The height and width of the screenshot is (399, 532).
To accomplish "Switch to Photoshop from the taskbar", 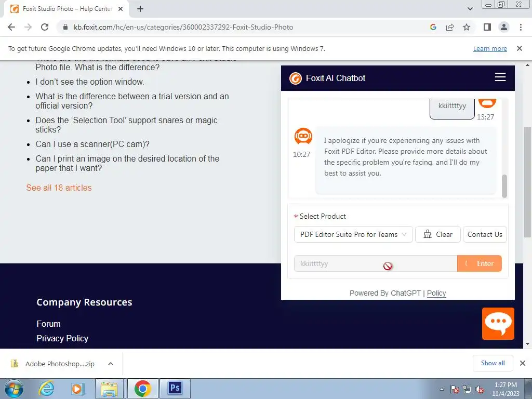I will (x=175, y=389).
